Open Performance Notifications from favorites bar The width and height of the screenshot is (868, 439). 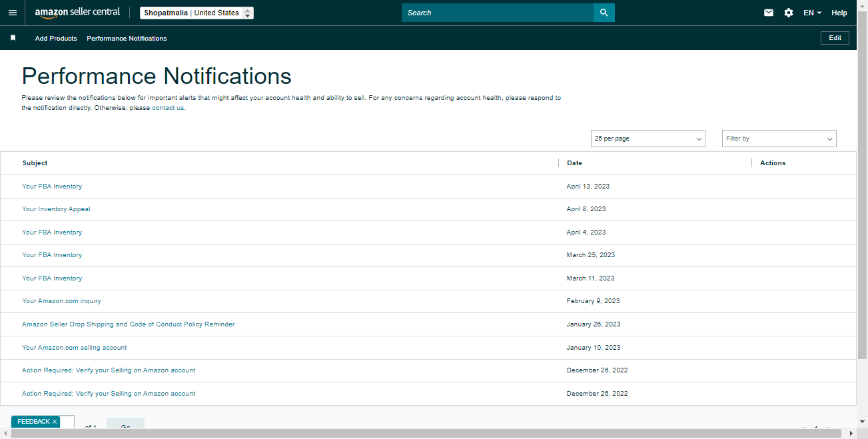click(x=127, y=38)
